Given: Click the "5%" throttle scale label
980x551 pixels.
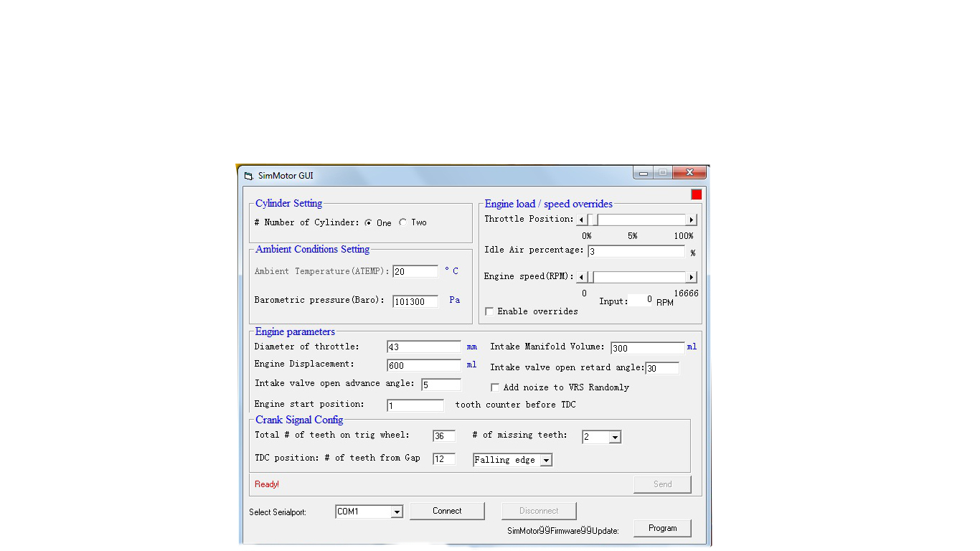Looking at the screenshot, I should pos(632,236).
